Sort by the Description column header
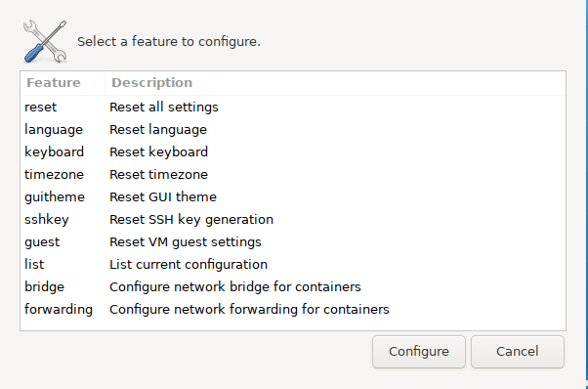 tap(335, 83)
